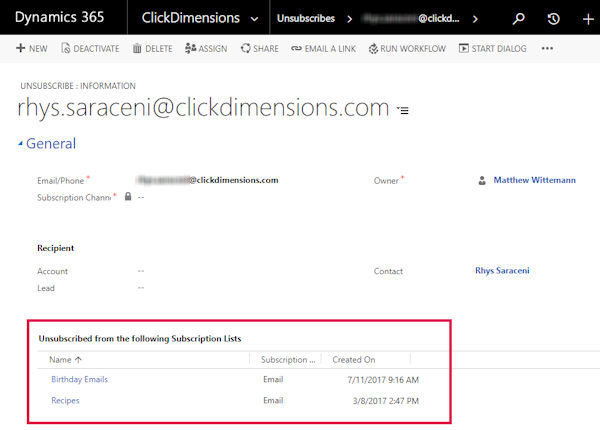Click DELETE in the command bar

pyautogui.click(x=152, y=49)
